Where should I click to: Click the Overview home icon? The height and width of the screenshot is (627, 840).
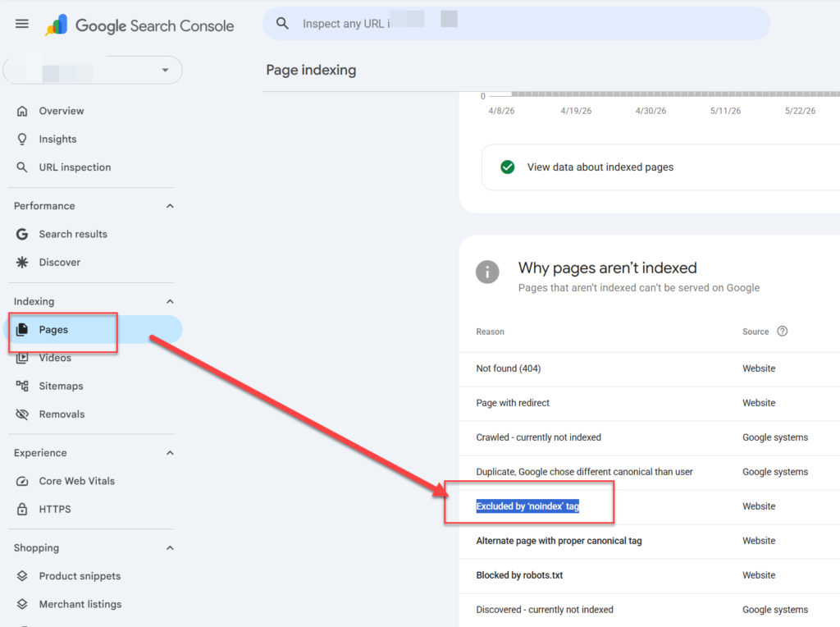coord(22,111)
